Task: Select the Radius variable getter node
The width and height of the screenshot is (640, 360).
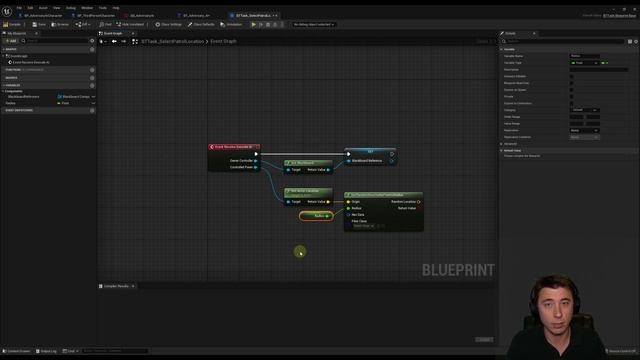Action: pyautogui.click(x=316, y=216)
